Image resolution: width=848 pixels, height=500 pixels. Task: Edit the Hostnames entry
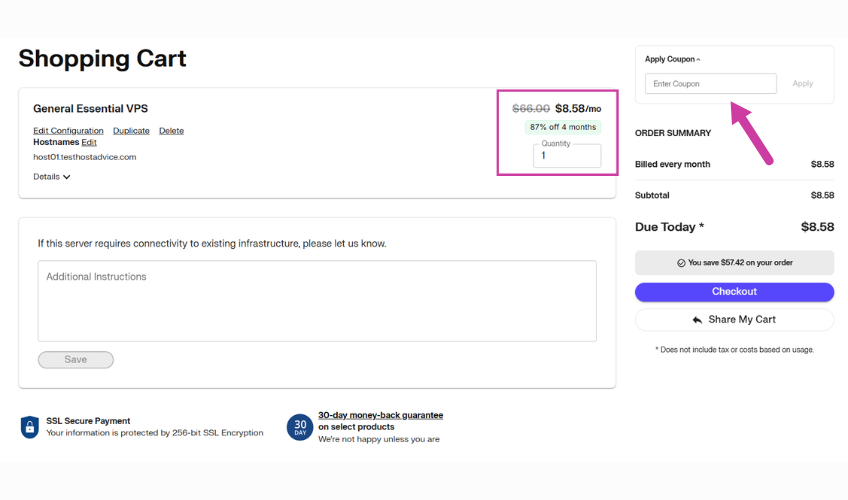pos(89,143)
